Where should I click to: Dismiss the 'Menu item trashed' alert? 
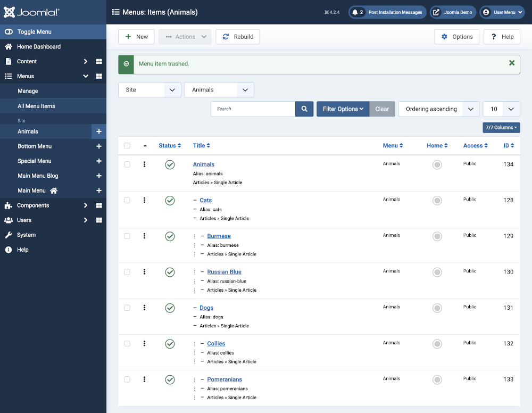pos(511,63)
